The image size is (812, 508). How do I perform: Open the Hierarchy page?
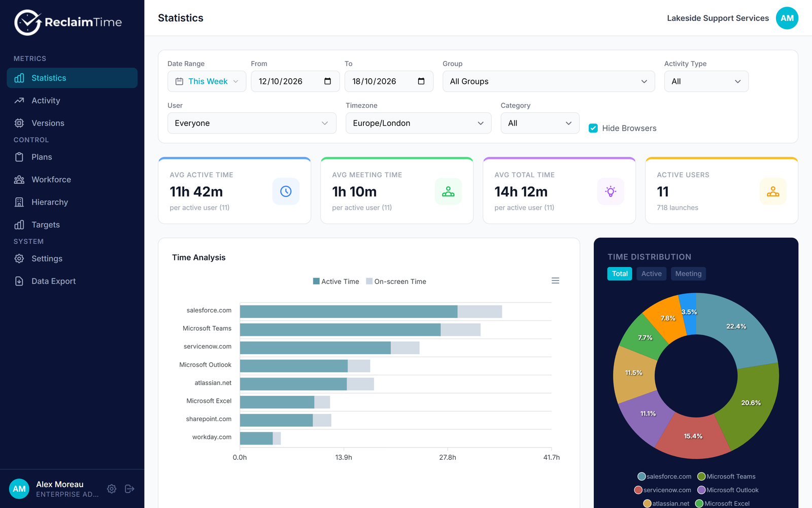click(72, 202)
